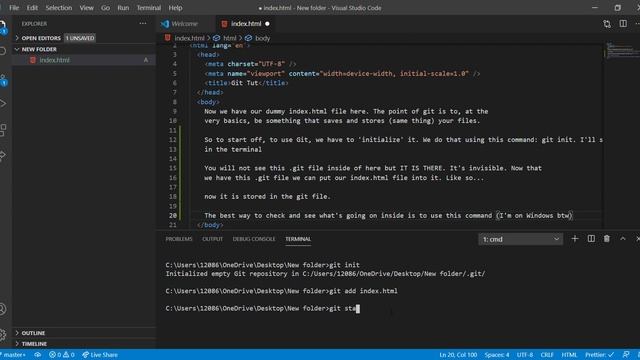This screenshot has height=360, width=640.
Task: Open the Search activity bar icon
Action: click(3, 51)
